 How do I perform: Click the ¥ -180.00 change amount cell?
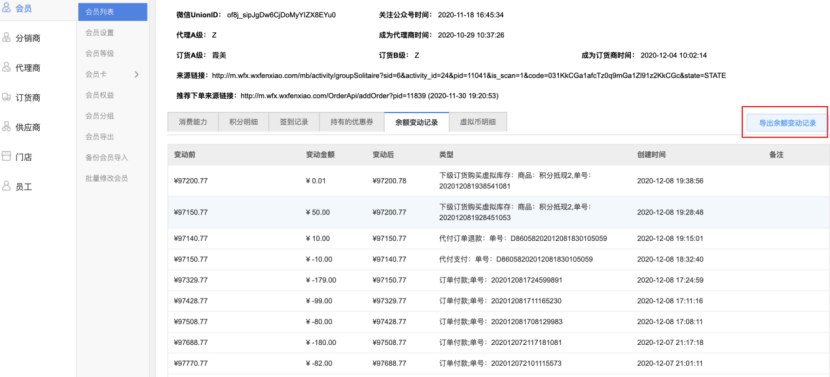click(321, 343)
